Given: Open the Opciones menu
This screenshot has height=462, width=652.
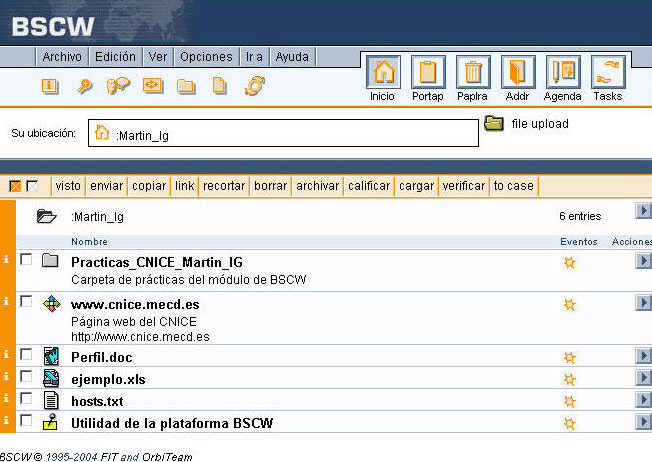Looking at the screenshot, I should pos(206,57).
